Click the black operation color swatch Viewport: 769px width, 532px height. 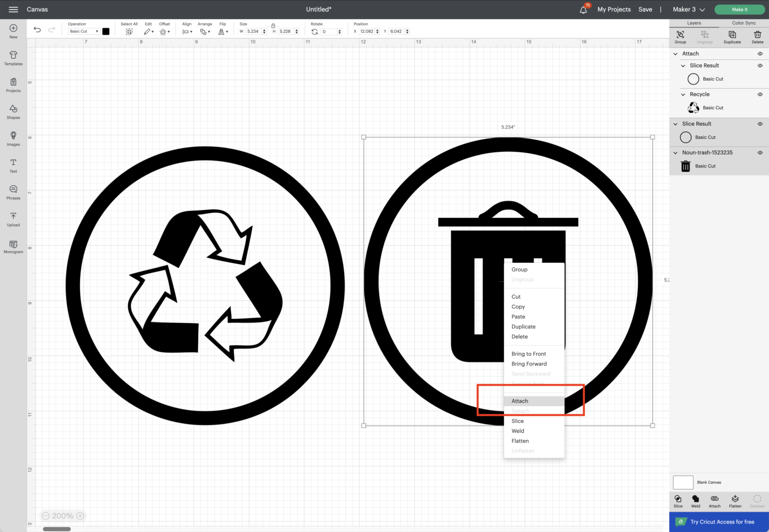(x=106, y=32)
